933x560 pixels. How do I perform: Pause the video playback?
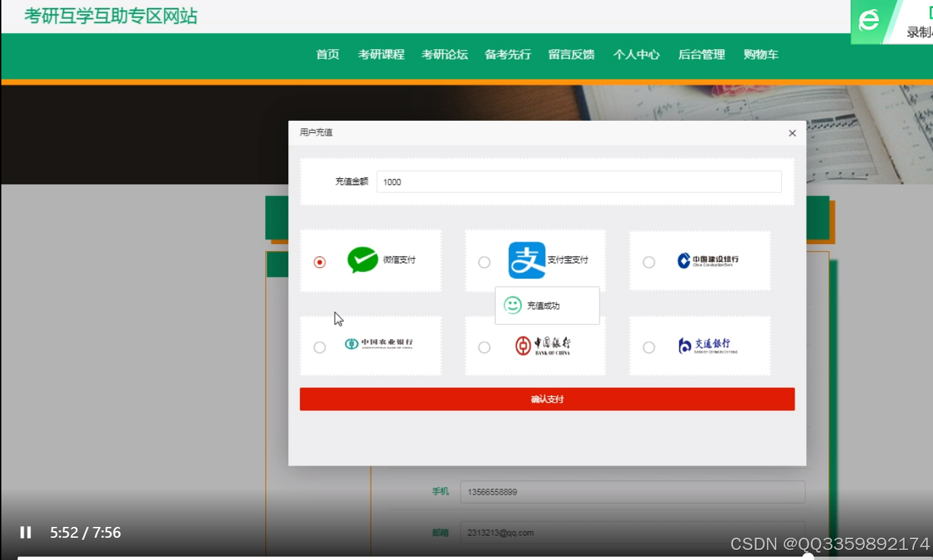pos(26,532)
